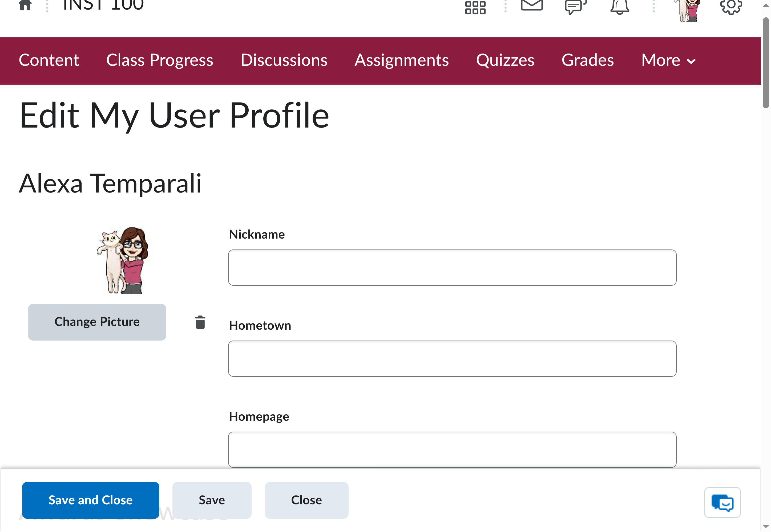The image size is (771, 532).
Task: View the Grades page
Action: coord(587,60)
